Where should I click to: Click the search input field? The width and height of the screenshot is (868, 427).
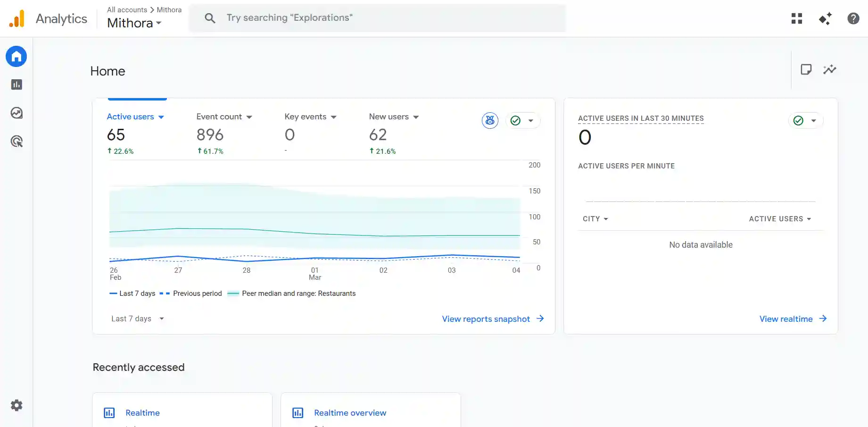[377, 18]
